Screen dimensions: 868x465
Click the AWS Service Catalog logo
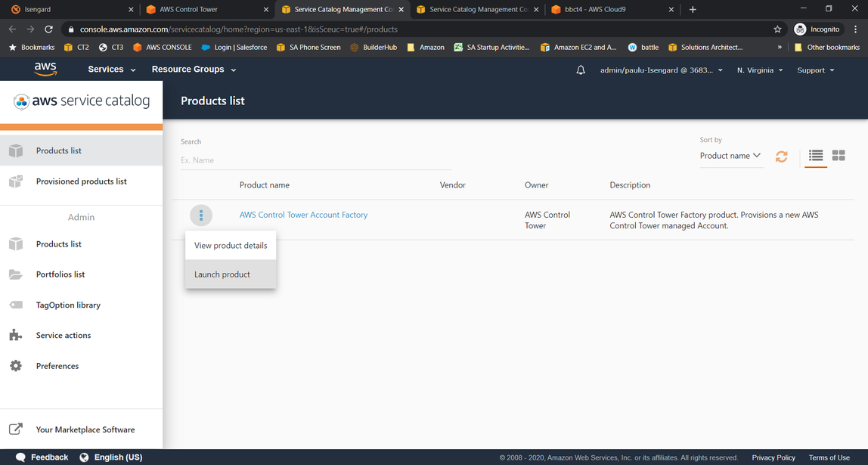[82, 101]
